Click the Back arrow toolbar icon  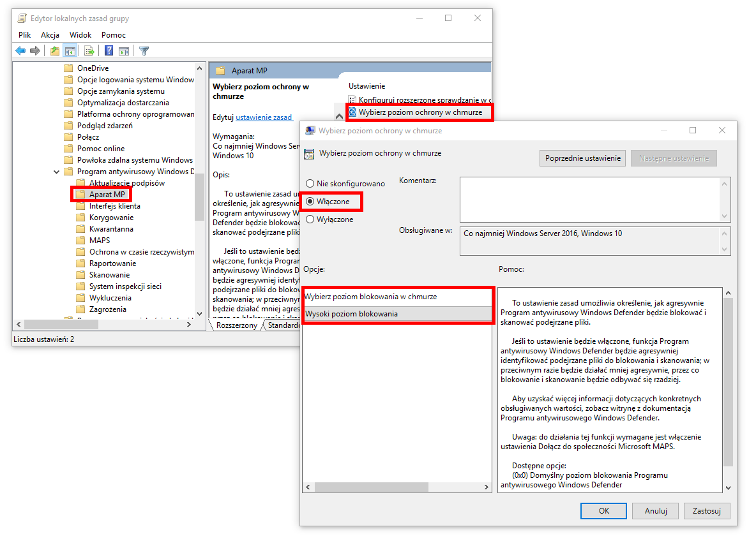(20, 50)
